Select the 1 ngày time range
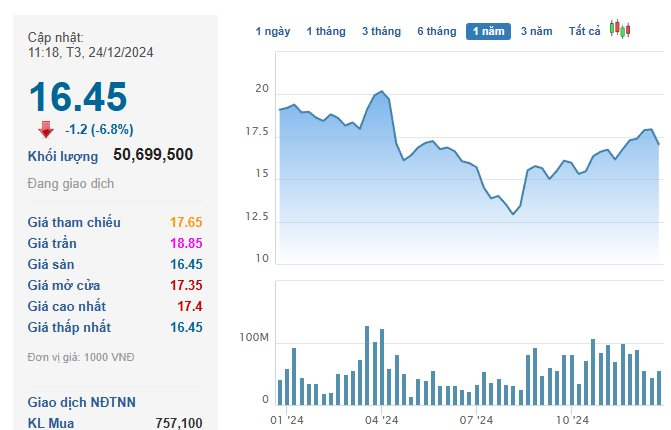 [x=273, y=31]
